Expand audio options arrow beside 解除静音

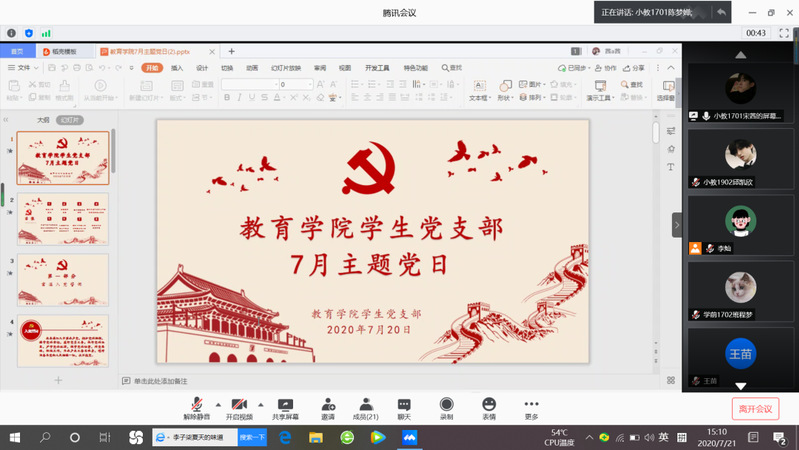217,404
